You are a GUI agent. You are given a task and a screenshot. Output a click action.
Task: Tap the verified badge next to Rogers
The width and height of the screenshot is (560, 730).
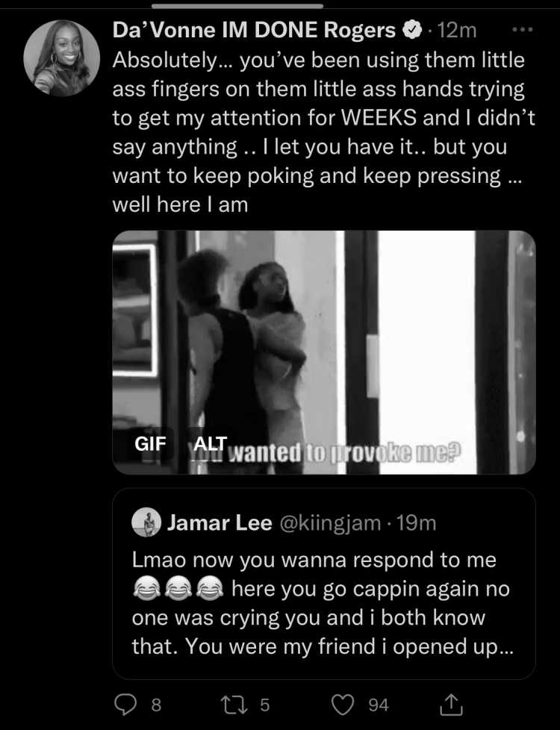(412, 31)
